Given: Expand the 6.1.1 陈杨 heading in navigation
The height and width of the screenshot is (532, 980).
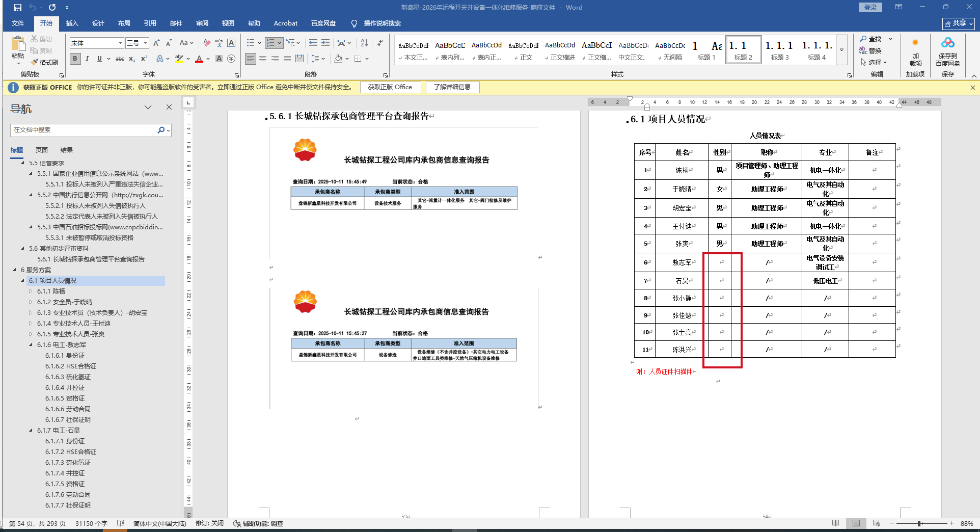Looking at the screenshot, I should [x=31, y=291].
